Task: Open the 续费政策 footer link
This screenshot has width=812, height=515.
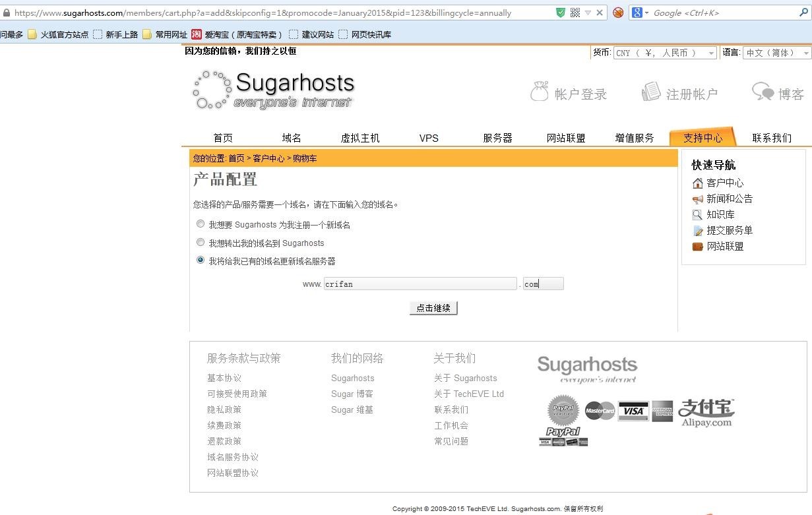Action: tap(224, 425)
